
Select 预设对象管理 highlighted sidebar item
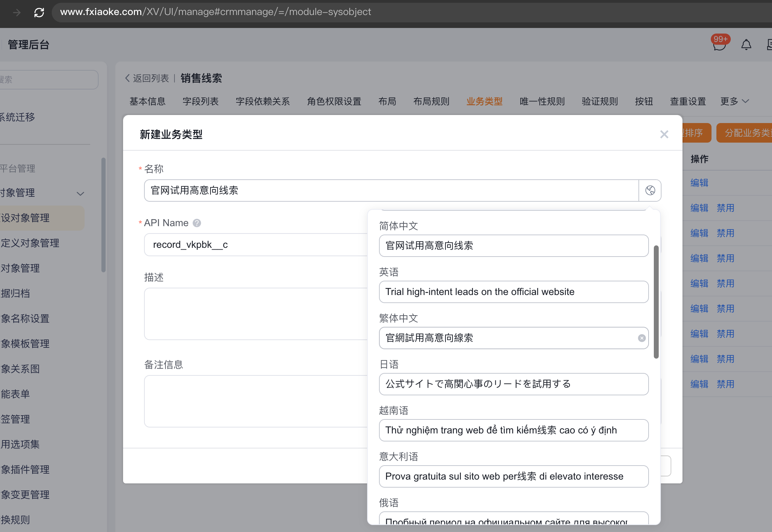click(x=42, y=218)
